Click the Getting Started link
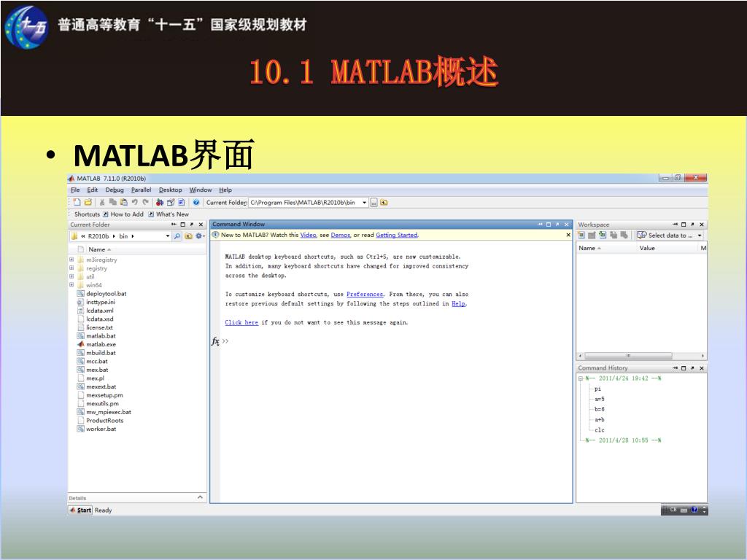Image resolution: width=747 pixels, height=560 pixels. (x=396, y=236)
